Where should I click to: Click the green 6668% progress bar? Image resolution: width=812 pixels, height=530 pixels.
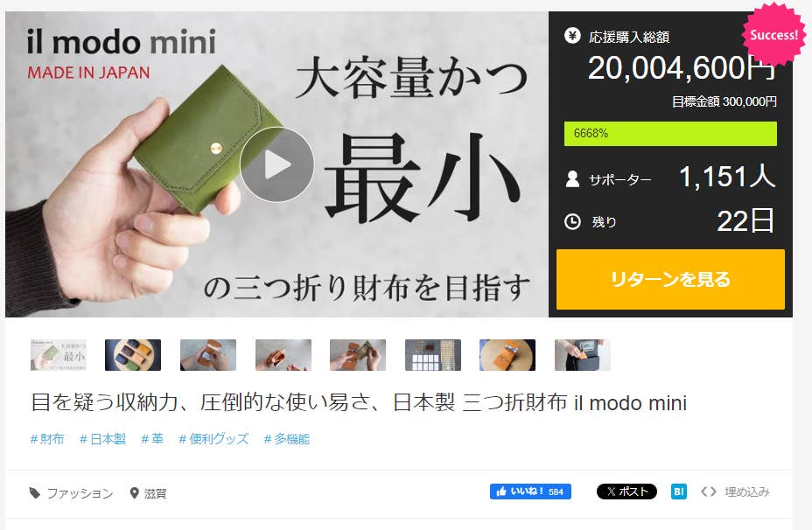pyautogui.click(x=670, y=134)
